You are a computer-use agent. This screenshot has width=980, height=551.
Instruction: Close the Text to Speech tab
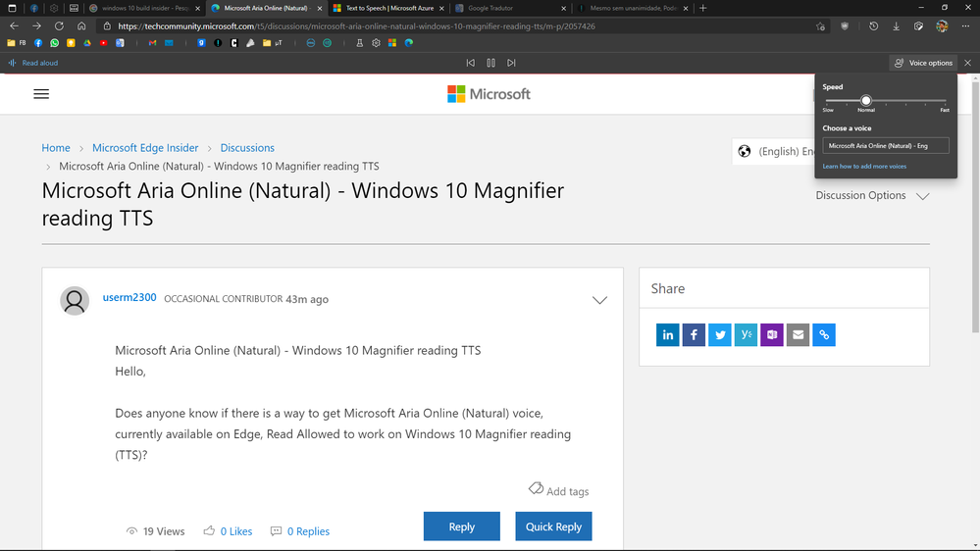441,8
